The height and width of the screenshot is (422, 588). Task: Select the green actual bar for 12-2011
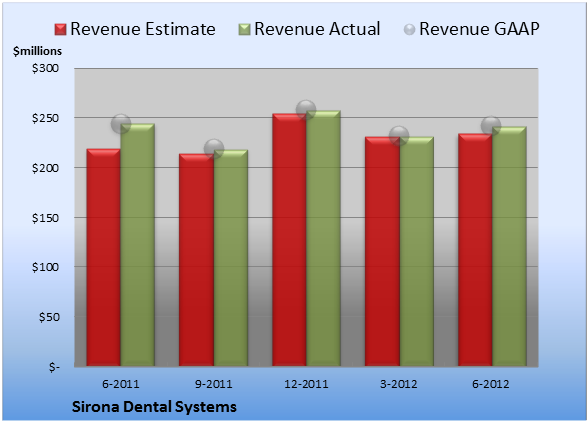coord(324,238)
